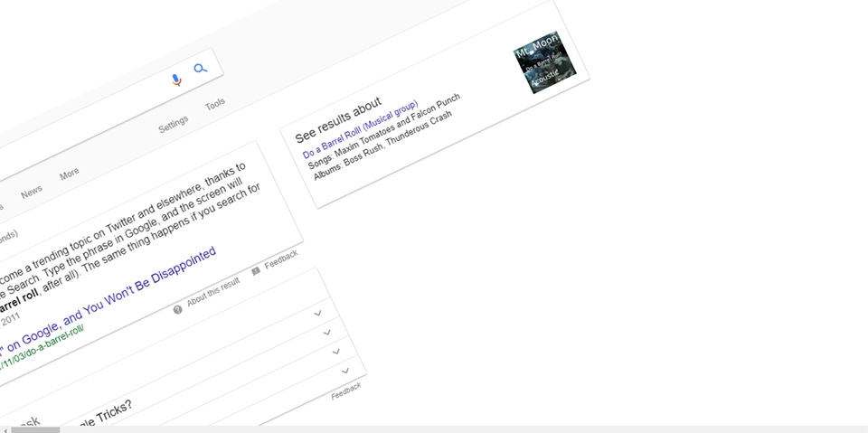The image size is (868, 433).
Task: Open the Tools menu
Action: click(215, 104)
